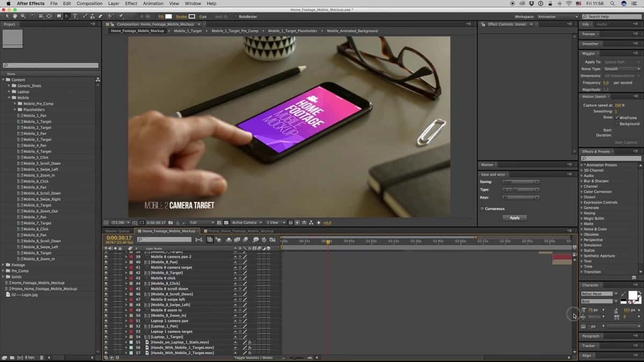Screen dimensions: 644x362
Task: Select the Brush tool
Action: [85, 16]
